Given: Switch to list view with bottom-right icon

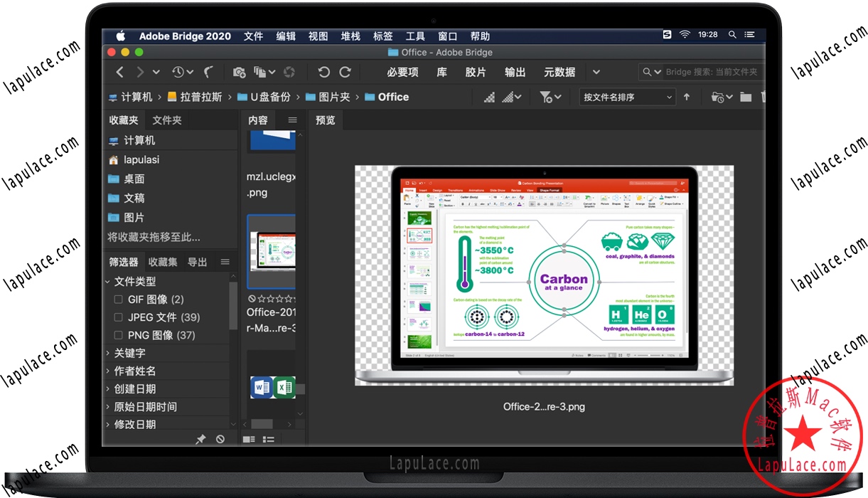Looking at the screenshot, I should pyautogui.click(x=269, y=439).
